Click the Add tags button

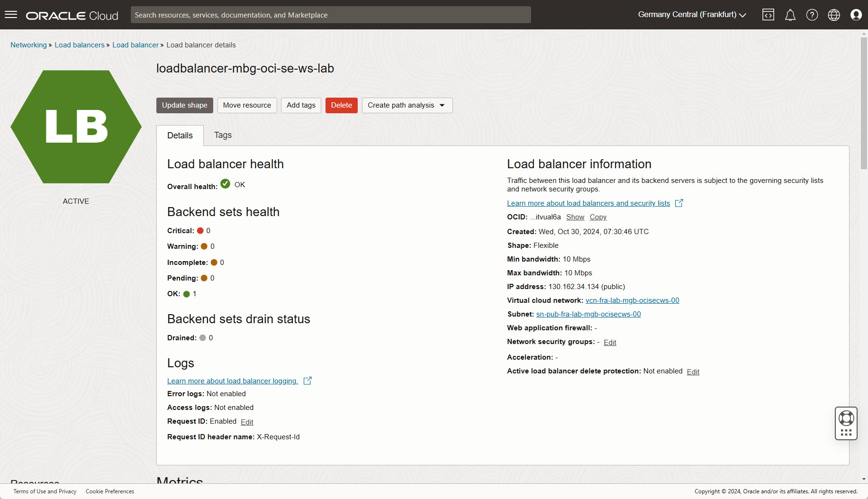(x=301, y=105)
